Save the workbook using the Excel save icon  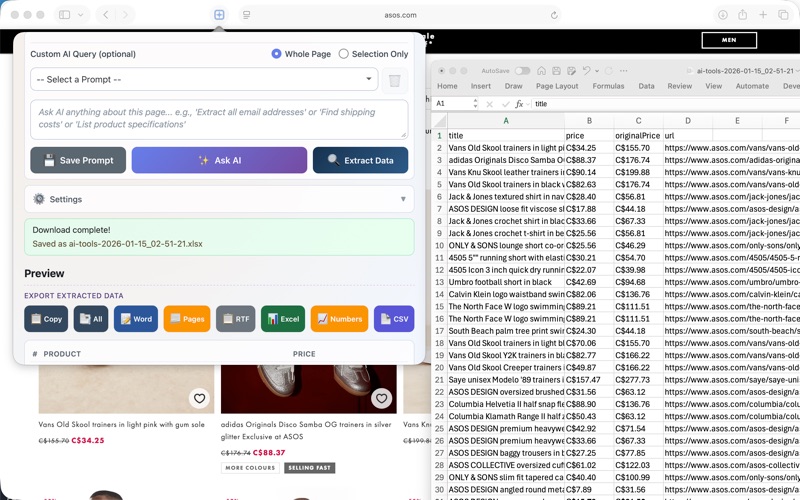click(x=557, y=71)
